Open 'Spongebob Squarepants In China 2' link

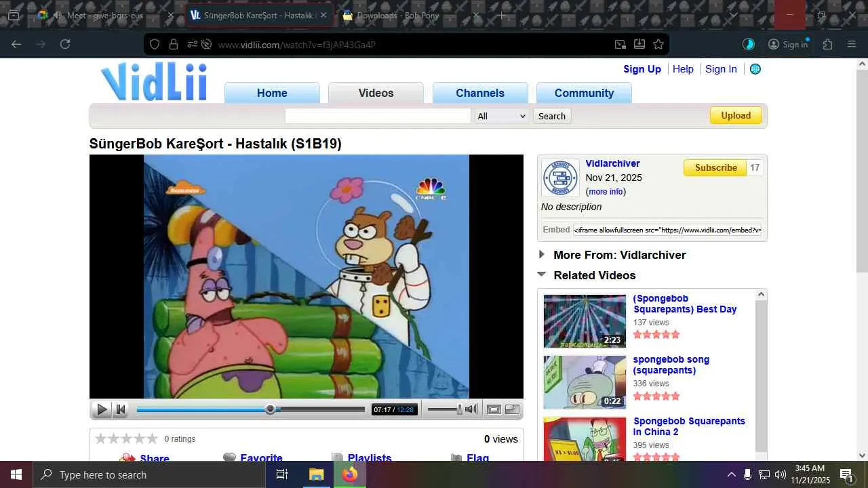point(689,426)
